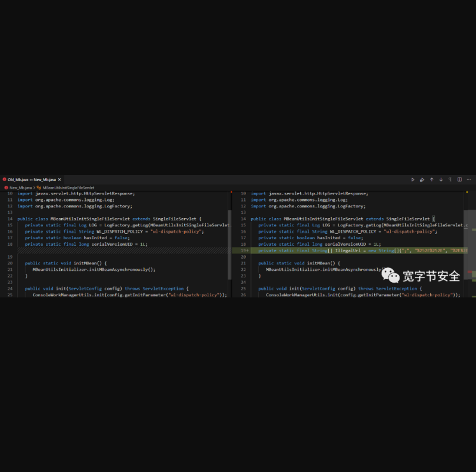The height and width of the screenshot is (472, 476).
Task: Click the Java file icon in breadcrumb
Action: (x=6, y=188)
